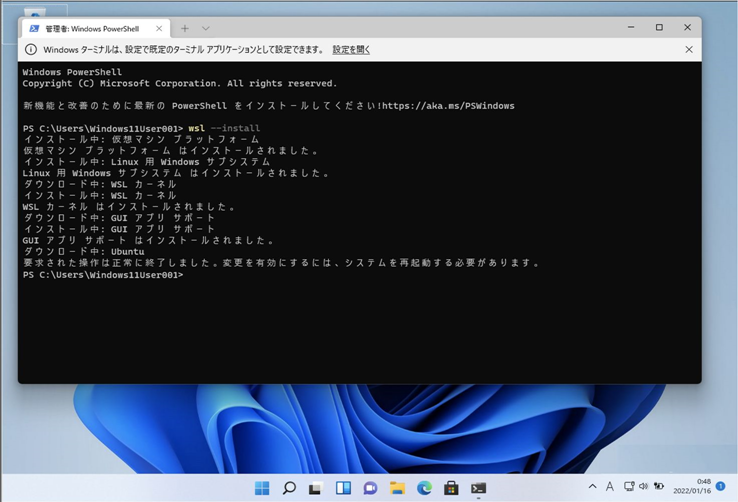Select the Windows Terminal taskbar icon
738x502 pixels.
pyautogui.click(x=478, y=488)
